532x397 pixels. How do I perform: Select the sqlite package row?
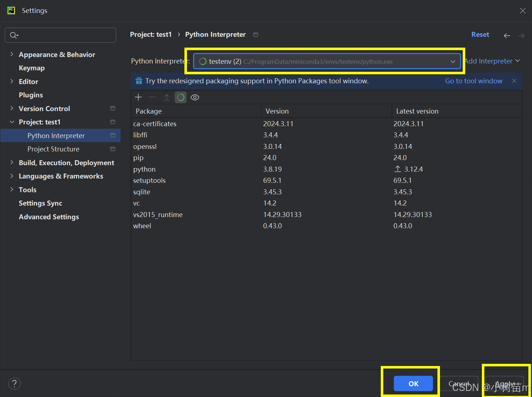tap(326, 192)
